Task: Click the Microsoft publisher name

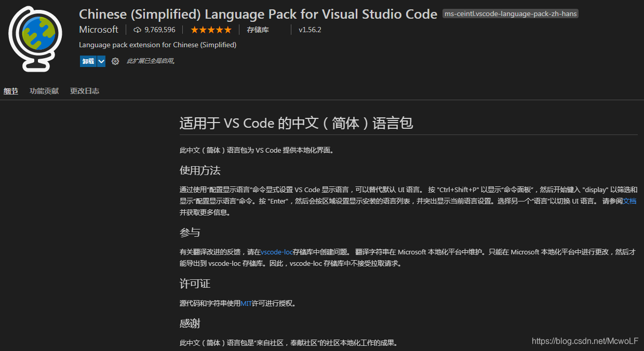Action: click(x=99, y=30)
